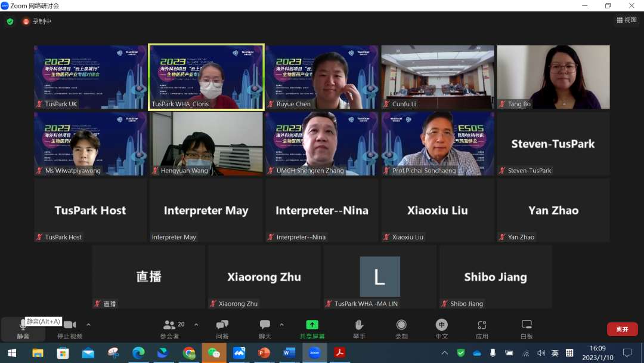Expand participants options chevron
644x363 pixels.
[196, 325]
